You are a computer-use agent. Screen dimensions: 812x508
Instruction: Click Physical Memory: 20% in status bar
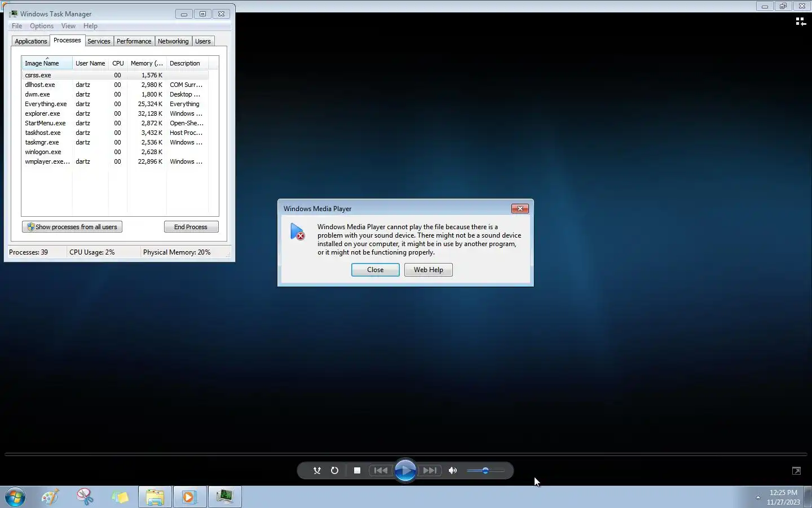coord(176,252)
